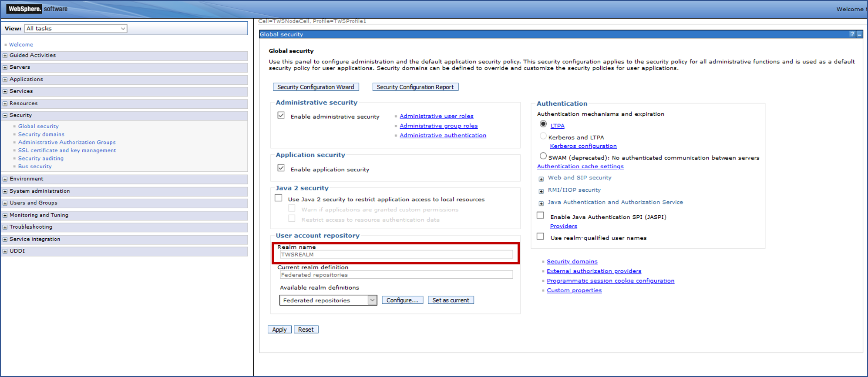Minimize the Global security panel

click(x=859, y=34)
